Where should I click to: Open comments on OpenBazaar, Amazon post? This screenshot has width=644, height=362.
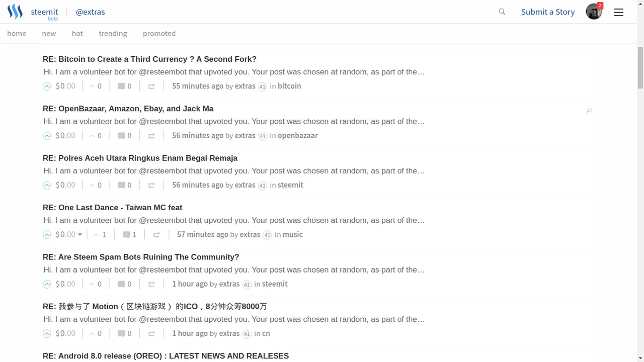coord(124,135)
